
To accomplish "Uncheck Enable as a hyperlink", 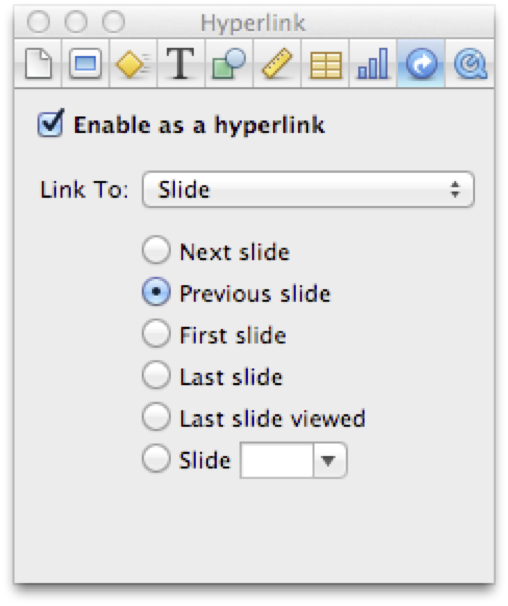I will (x=51, y=123).
